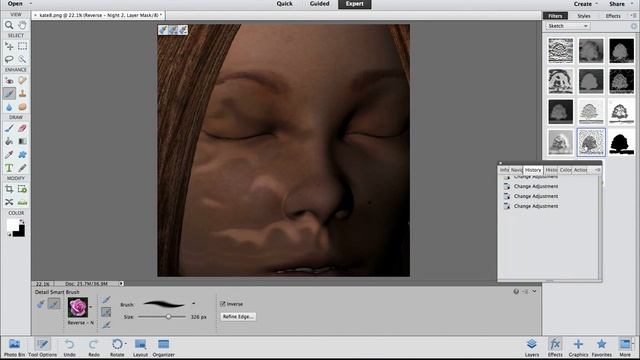Open the Info tab in floating panel
The image size is (640, 360).
tap(504, 170)
